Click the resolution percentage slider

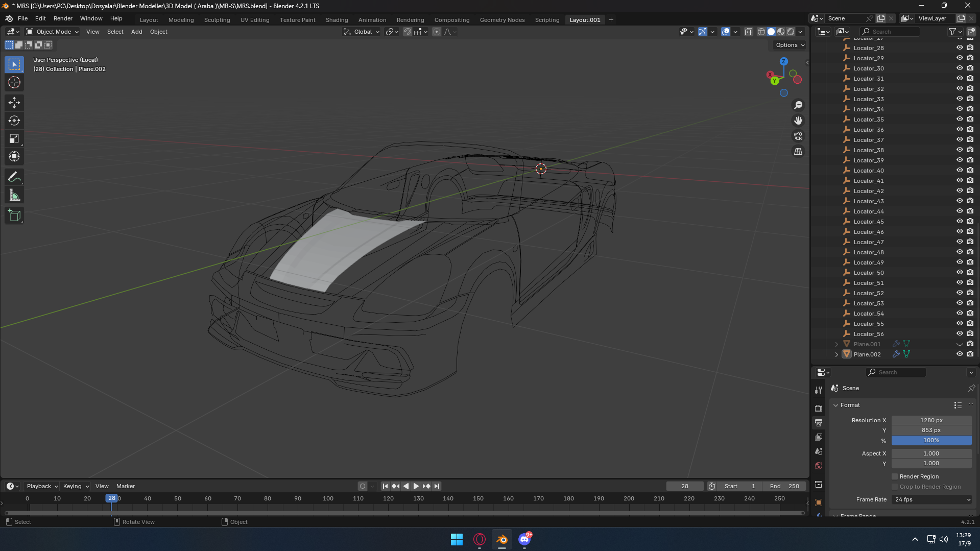(x=931, y=440)
